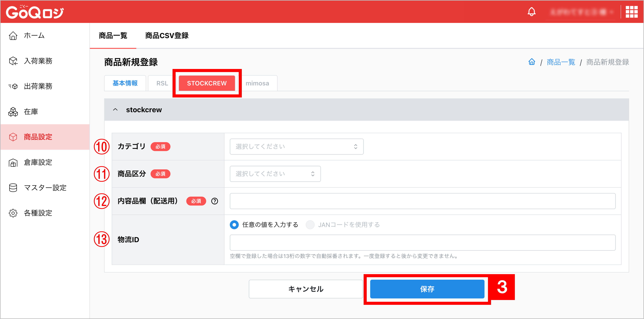Click the 倉庫設定 warehouse icon
The width and height of the screenshot is (644, 319).
(13, 162)
